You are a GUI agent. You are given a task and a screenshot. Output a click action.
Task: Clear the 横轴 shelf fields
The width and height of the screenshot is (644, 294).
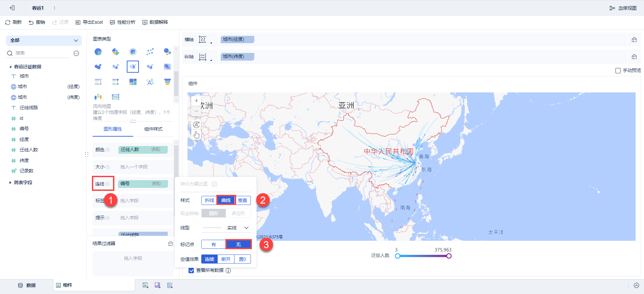coord(634,40)
